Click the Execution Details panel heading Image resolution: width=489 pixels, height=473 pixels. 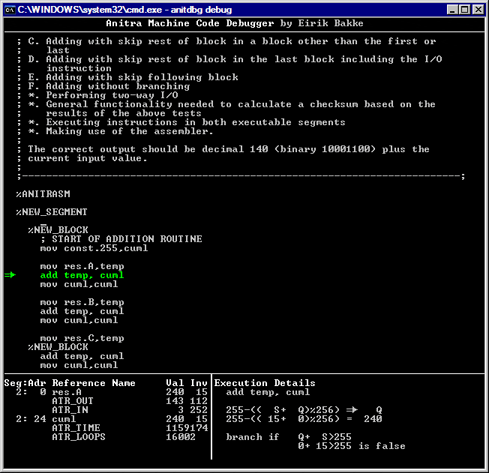tap(265, 383)
